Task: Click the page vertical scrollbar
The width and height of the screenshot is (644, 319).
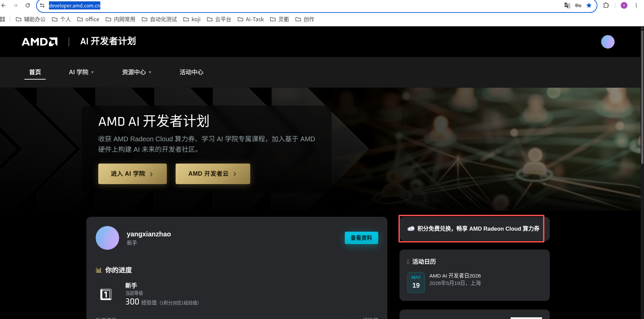Action: tap(642, 97)
